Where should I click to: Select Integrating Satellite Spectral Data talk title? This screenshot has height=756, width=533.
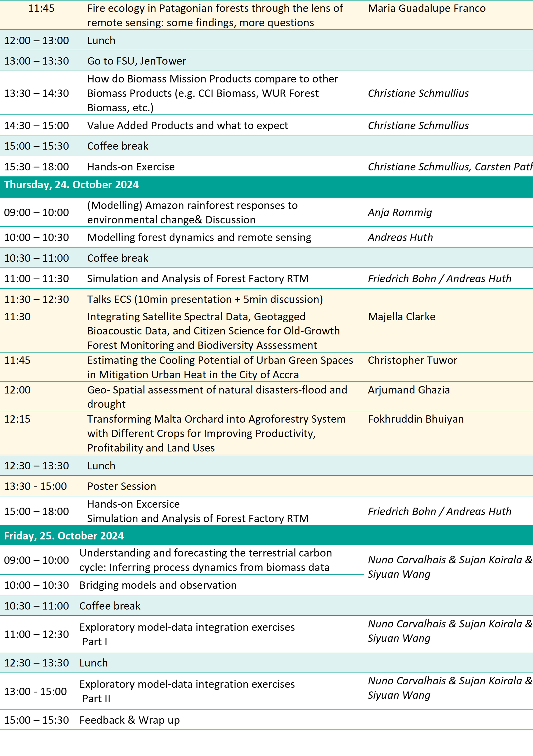pos(213,331)
